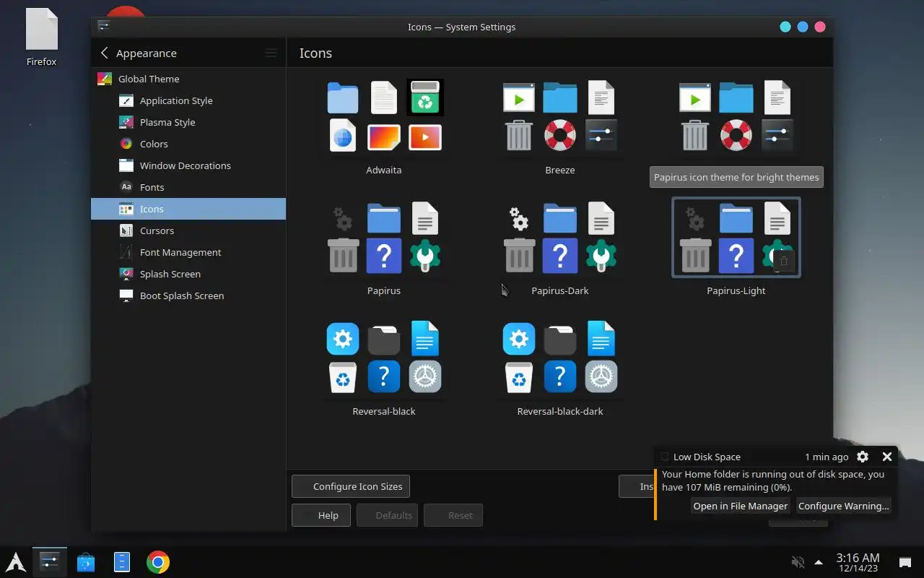Open Boot Splash Screen icon
The width and height of the screenshot is (924, 578).
[x=126, y=296]
